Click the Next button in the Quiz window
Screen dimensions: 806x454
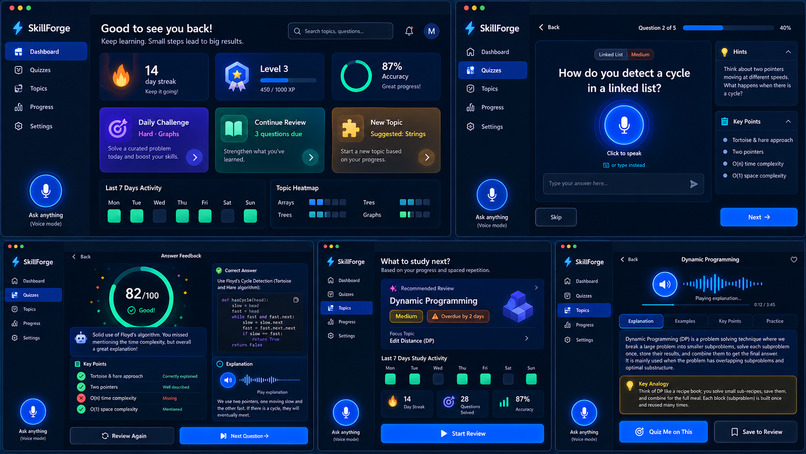click(759, 217)
